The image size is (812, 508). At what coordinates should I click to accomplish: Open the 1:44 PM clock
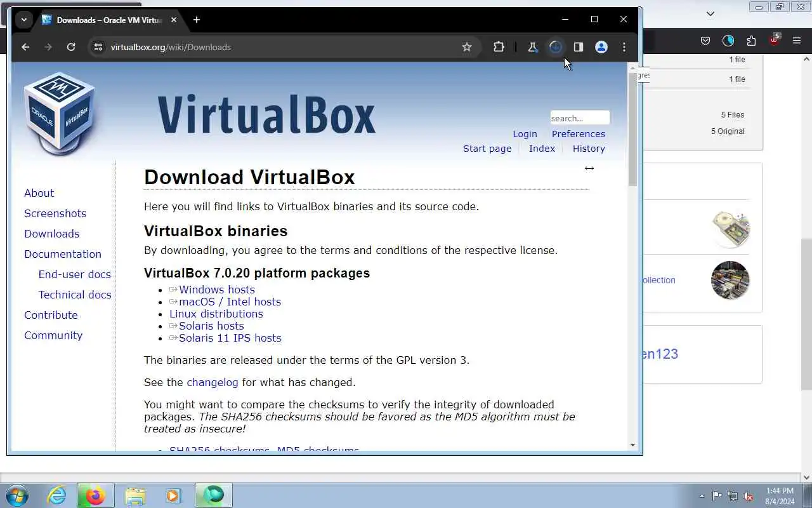click(780, 496)
